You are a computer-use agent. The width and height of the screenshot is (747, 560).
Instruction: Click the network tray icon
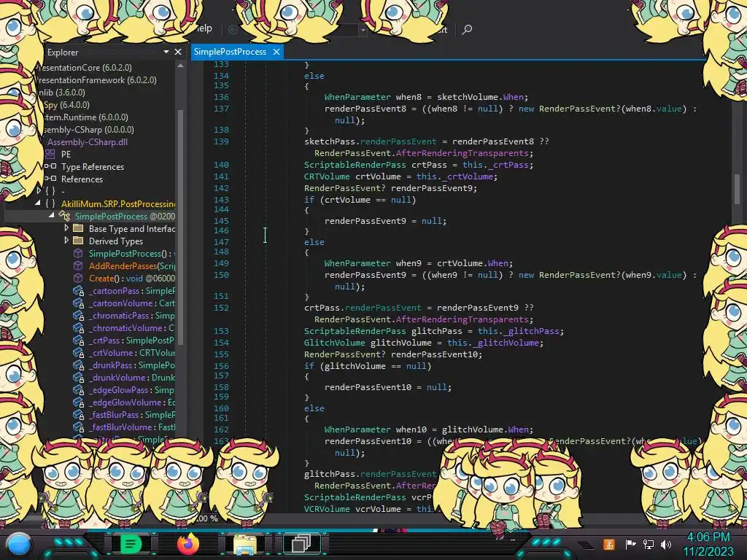(649, 544)
